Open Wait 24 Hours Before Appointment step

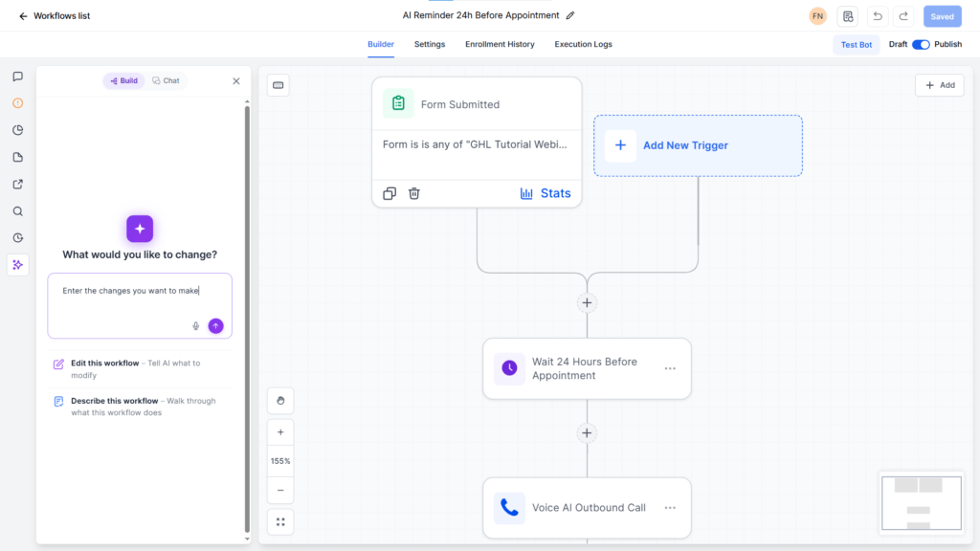tap(587, 368)
